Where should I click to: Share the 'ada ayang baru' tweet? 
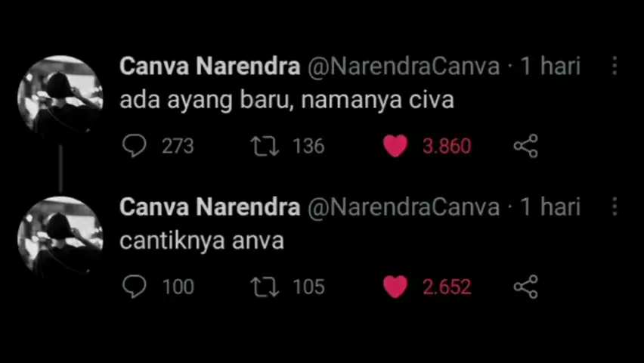pos(525,145)
